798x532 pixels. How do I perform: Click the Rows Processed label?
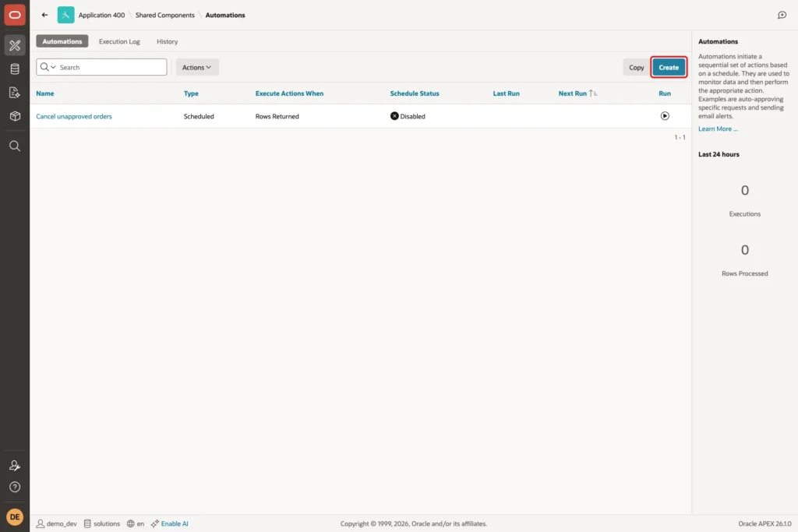click(x=744, y=273)
